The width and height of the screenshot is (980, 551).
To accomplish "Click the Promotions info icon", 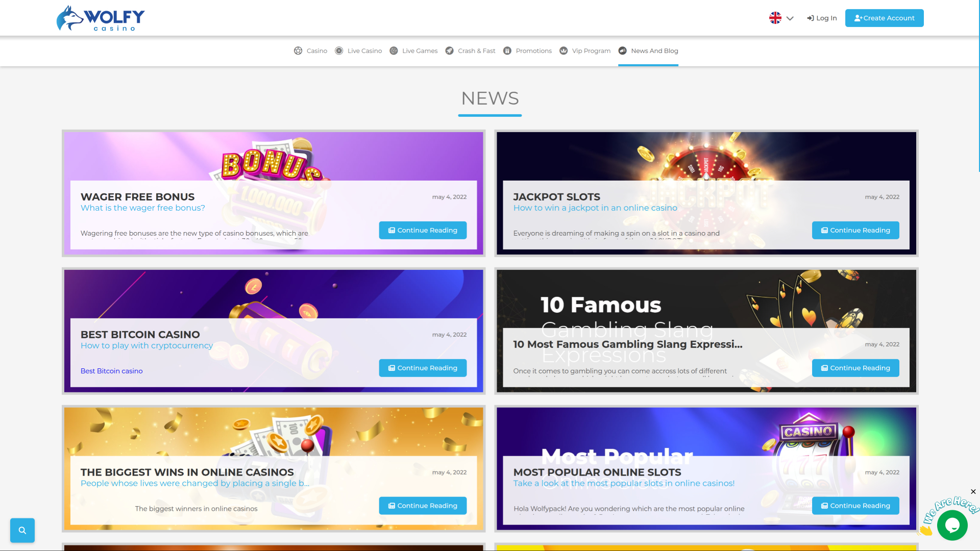I will click(x=507, y=51).
